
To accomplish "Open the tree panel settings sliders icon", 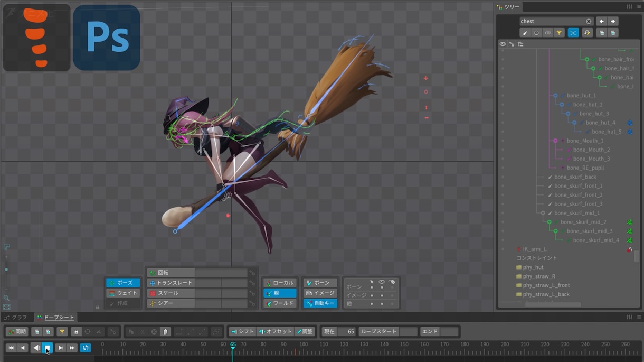I will click(x=629, y=7).
